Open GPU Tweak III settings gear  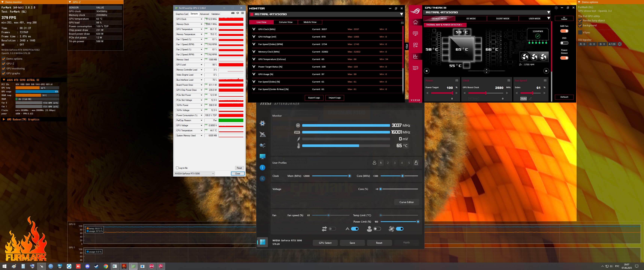tap(556, 8)
